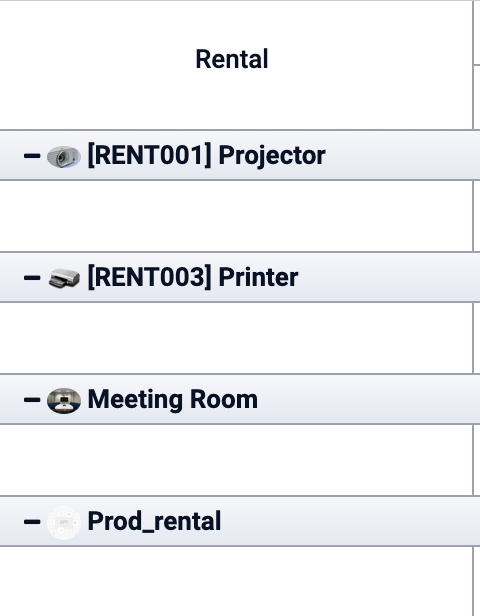Click the Prod_rental placeholder camera icon

[64, 523]
